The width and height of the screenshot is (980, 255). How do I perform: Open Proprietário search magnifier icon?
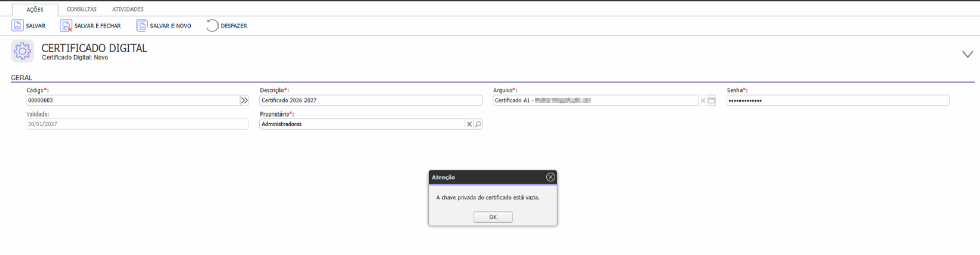(x=478, y=124)
